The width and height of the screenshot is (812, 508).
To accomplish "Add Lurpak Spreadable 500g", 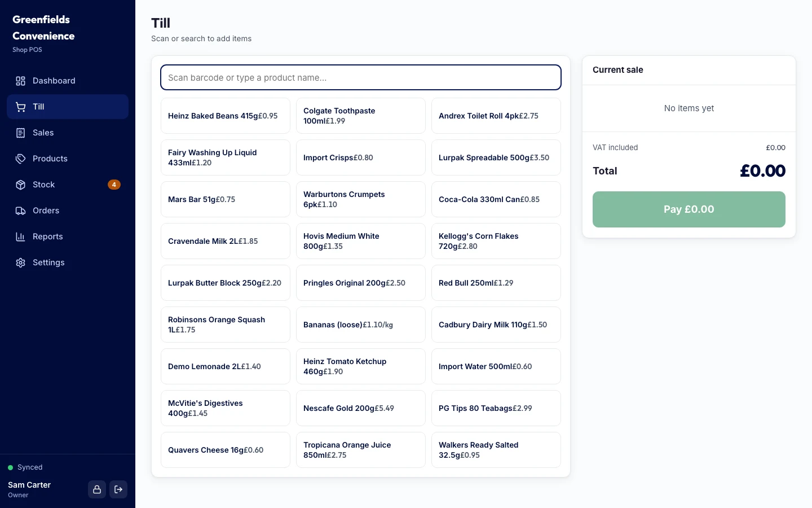I will tap(496, 157).
